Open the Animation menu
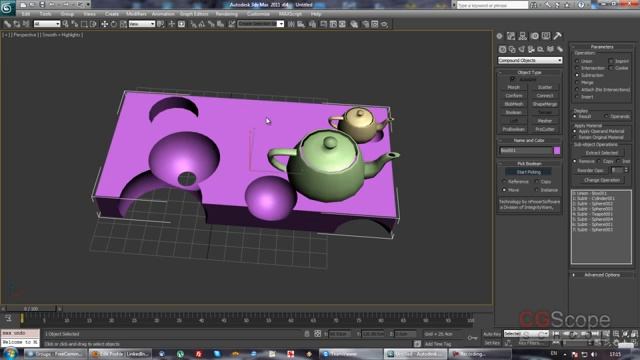Image resolution: width=640 pixels, height=360 pixels. coord(163,14)
